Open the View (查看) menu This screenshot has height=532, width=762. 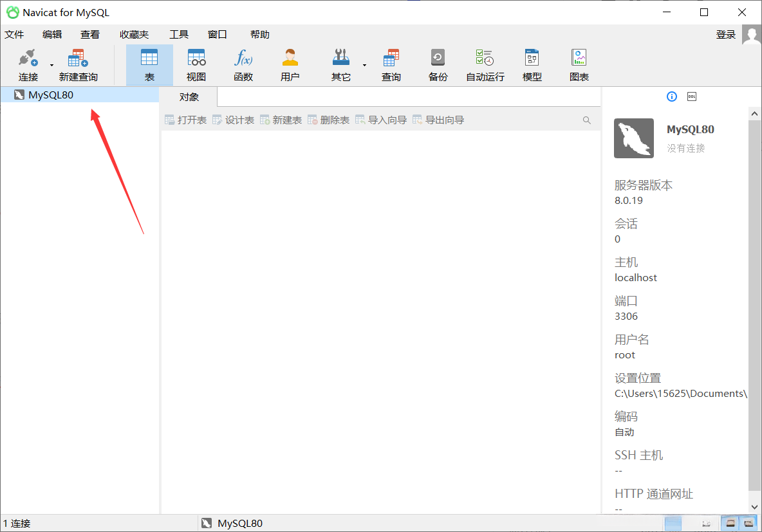point(90,35)
